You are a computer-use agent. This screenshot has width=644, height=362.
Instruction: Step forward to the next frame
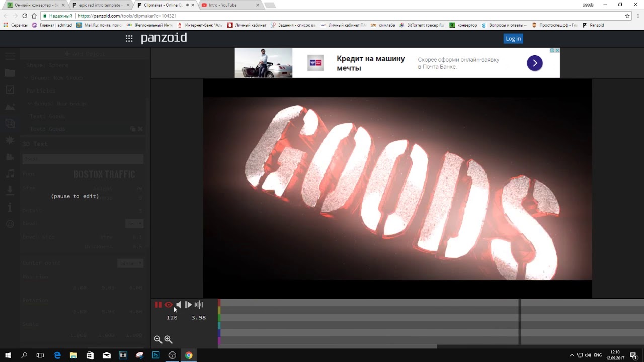188,305
